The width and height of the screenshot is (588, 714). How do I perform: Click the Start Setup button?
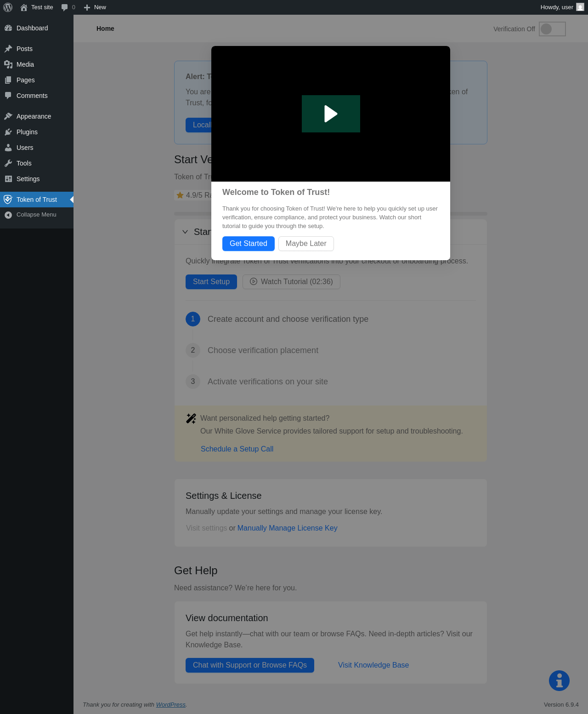point(211,282)
